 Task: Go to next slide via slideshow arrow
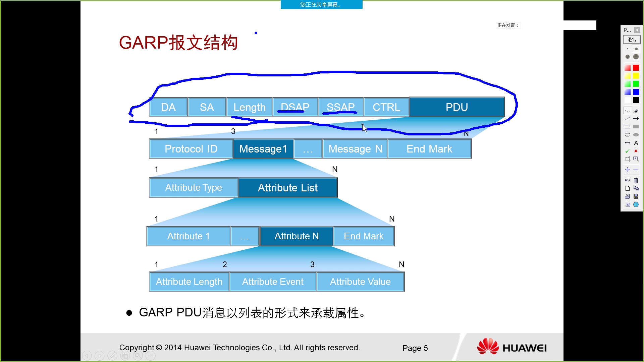(x=100, y=356)
